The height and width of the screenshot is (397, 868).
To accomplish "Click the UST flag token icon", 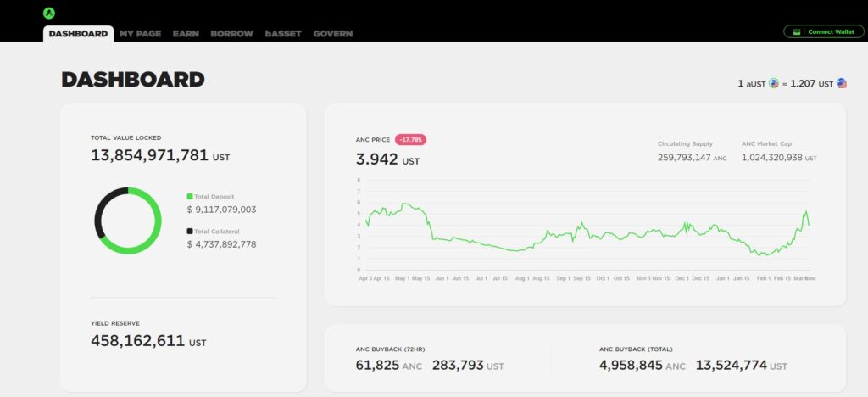I will point(842,84).
